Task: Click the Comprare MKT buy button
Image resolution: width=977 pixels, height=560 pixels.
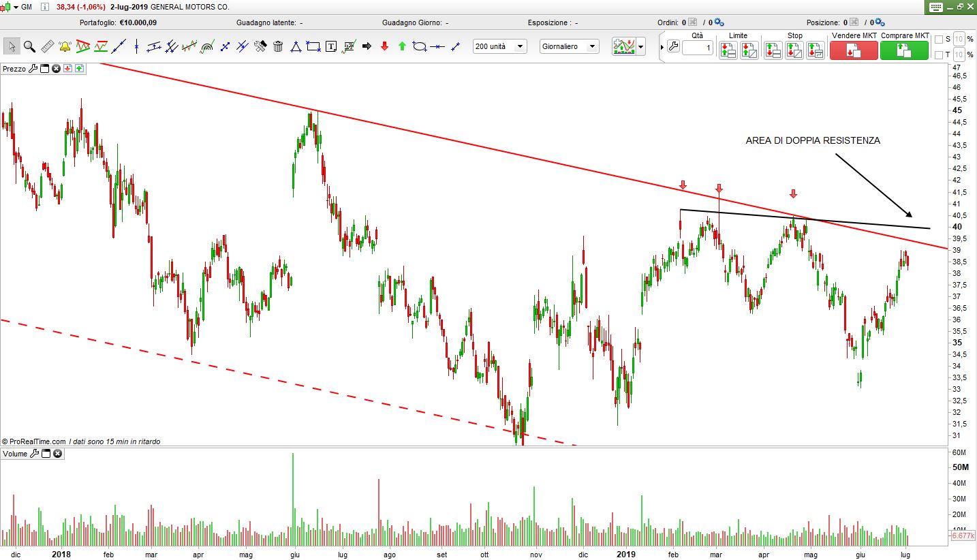Action: click(904, 50)
